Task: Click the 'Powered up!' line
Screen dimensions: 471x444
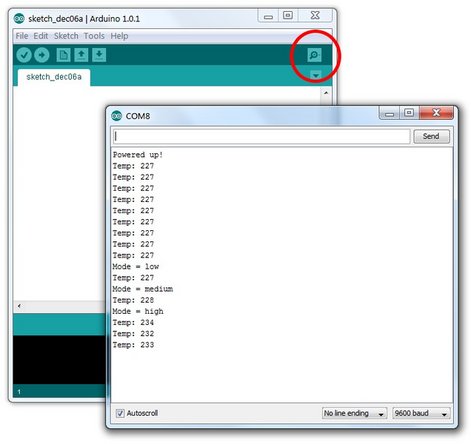Action: pyautogui.click(x=138, y=155)
